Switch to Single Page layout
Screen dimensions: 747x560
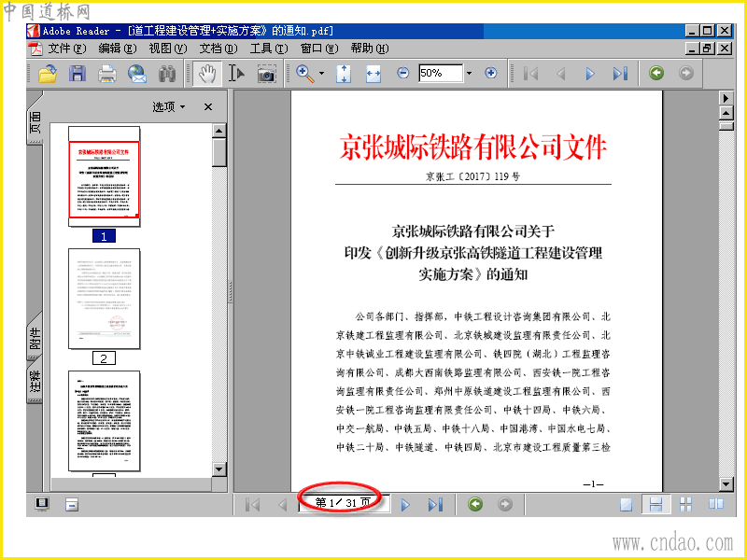pyautogui.click(x=626, y=504)
